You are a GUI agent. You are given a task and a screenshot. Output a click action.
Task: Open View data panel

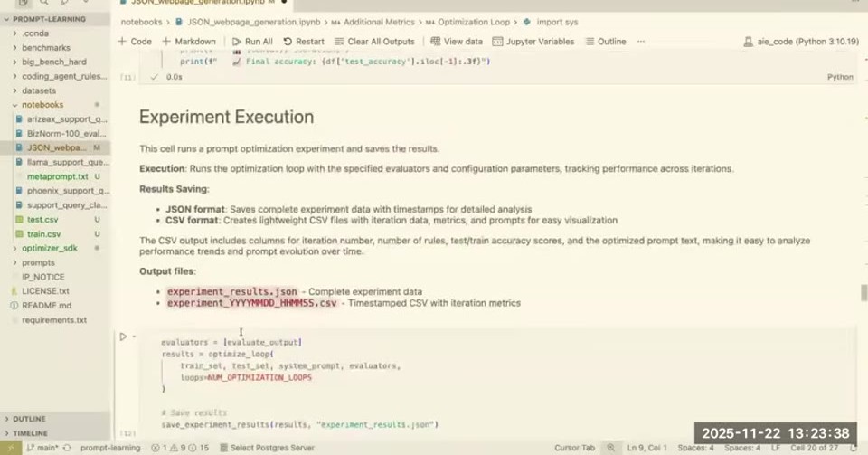(457, 42)
